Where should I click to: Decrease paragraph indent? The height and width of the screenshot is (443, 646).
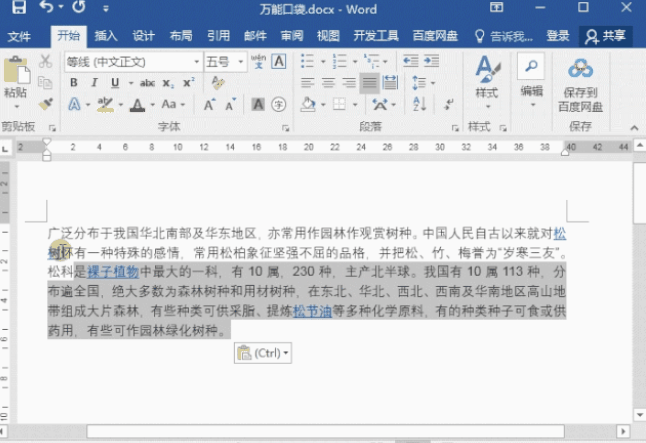[x=410, y=61]
